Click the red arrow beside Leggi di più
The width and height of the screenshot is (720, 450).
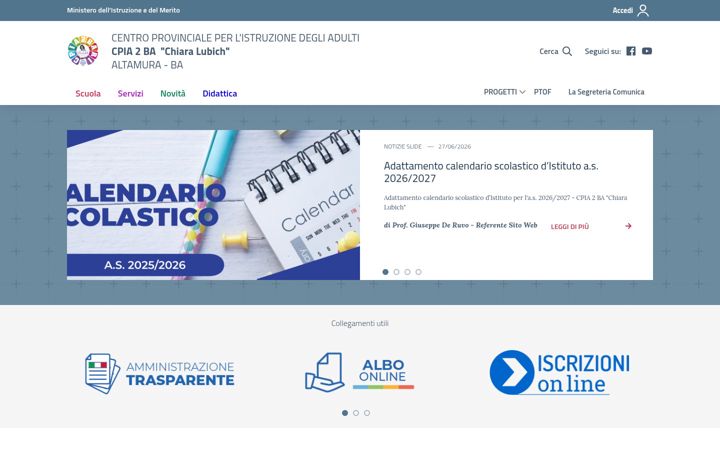628,226
